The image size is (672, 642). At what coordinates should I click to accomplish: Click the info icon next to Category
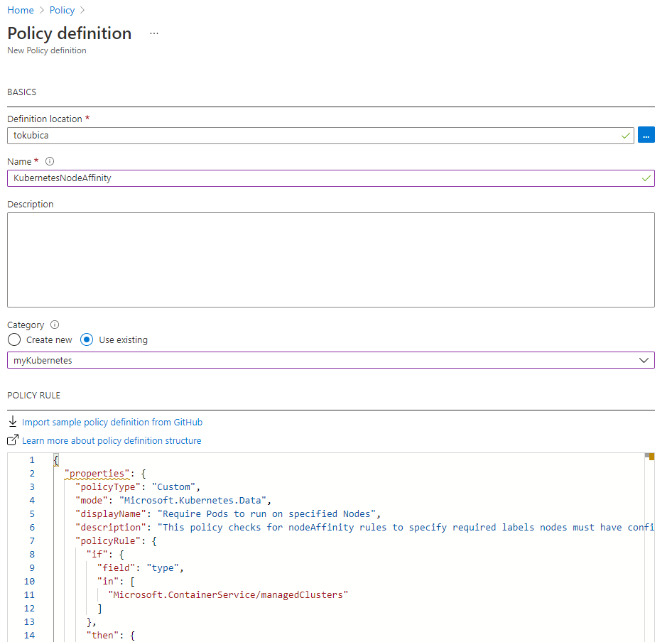click(x=55, y=325)
